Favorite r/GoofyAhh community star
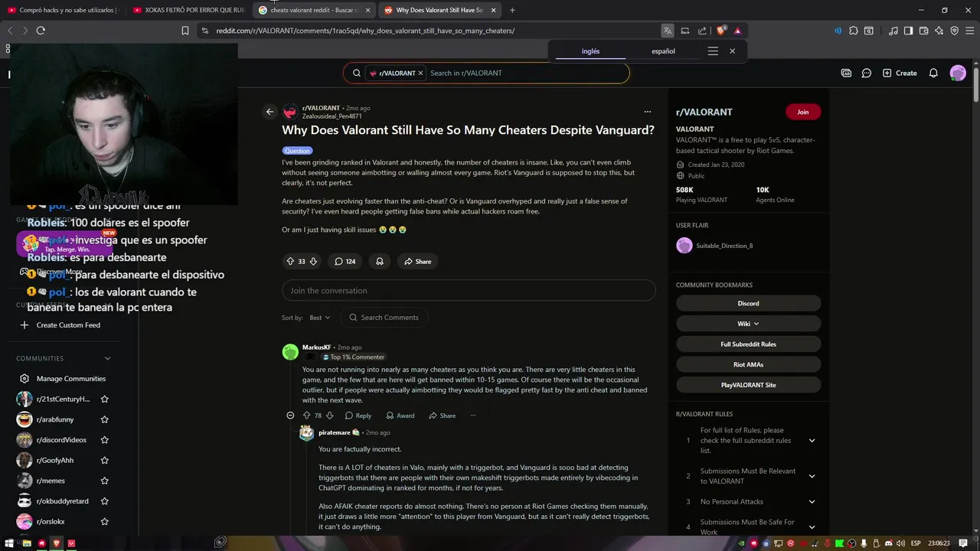Screen dimensions: 980x551 (x=105, y=460)
